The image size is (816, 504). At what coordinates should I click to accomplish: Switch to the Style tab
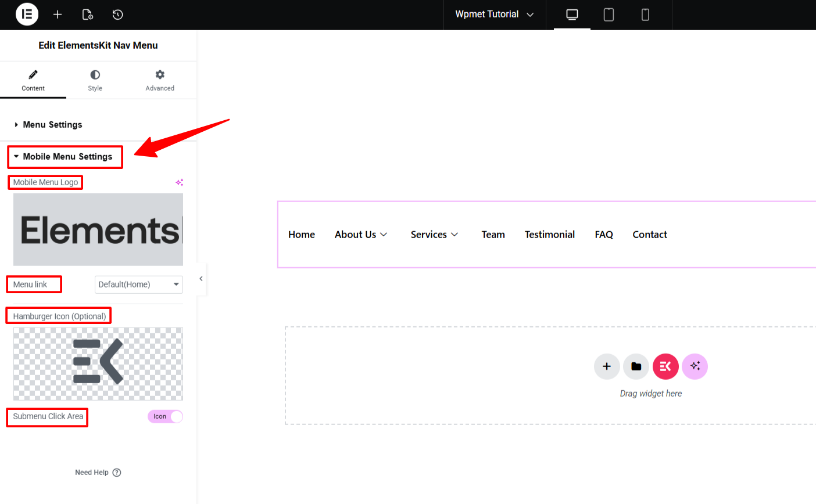pyautogui.click(x=95, y=80)
